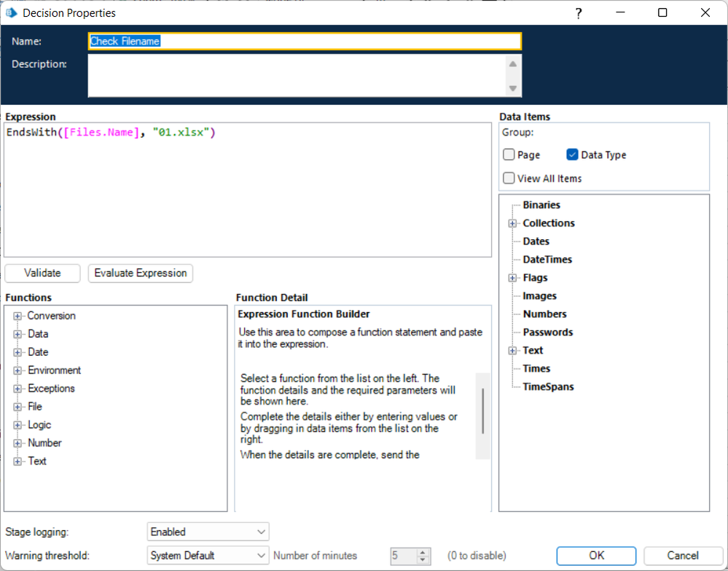Viewport: 728px width, 571px height.
Task: Expand the Conversion functions node
Action: (x=17, y=316)
